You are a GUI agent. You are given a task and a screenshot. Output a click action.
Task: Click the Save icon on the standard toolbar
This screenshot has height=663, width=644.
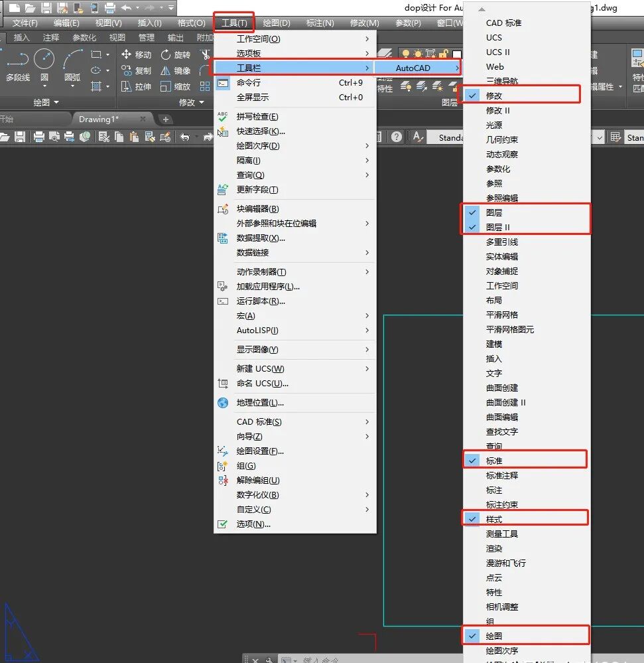pyautogui.click(x=19, y=137)
